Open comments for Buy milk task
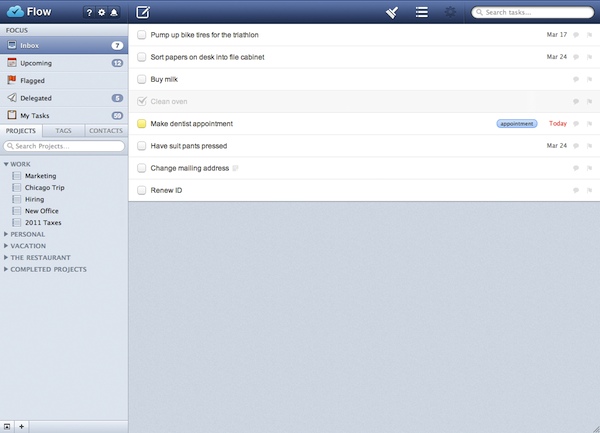The width and height of the screenshot is (600, 433). pos(576,79)
